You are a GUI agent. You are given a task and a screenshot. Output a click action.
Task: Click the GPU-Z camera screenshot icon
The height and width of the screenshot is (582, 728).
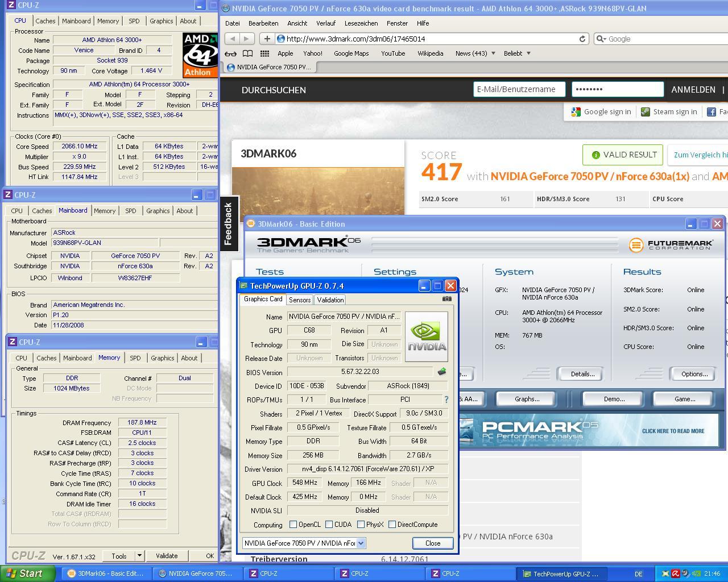click(447, 299)
